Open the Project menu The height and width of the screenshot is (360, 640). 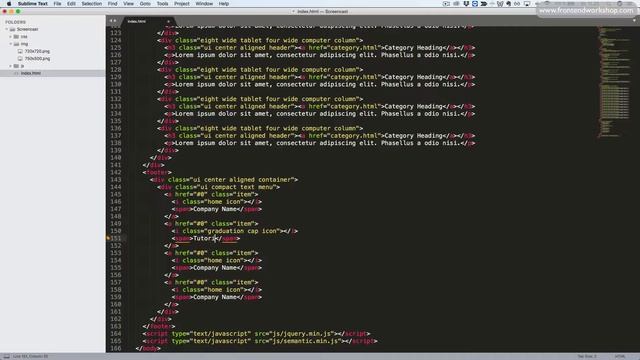click(x=182, y=4)
